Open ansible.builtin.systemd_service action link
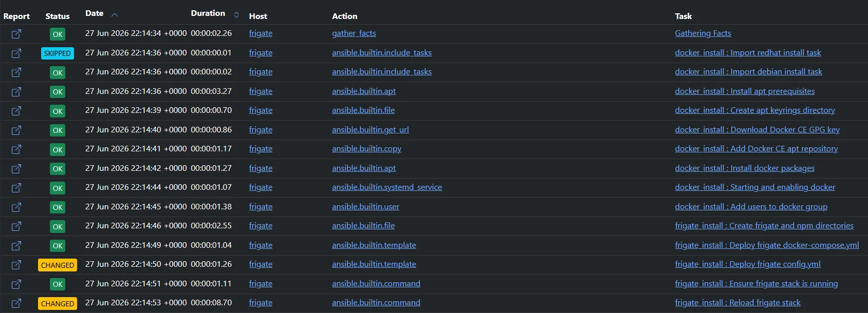 (387, 187)
